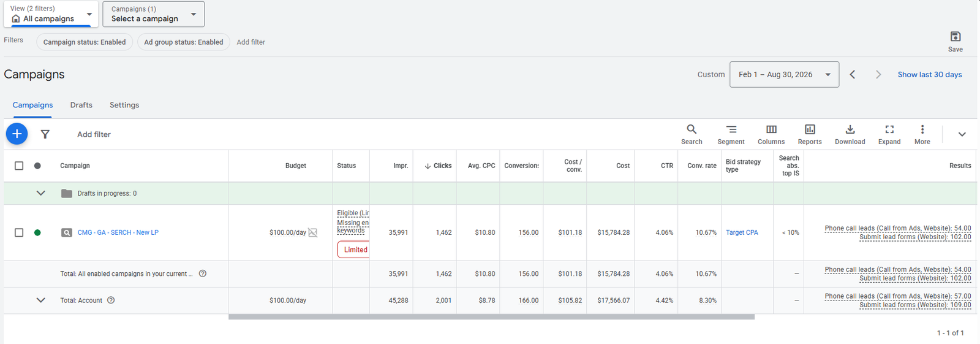980x344 pixels.
Task: Click Campaign status: Enabled filter chip
Action: (x=85, y=42)
